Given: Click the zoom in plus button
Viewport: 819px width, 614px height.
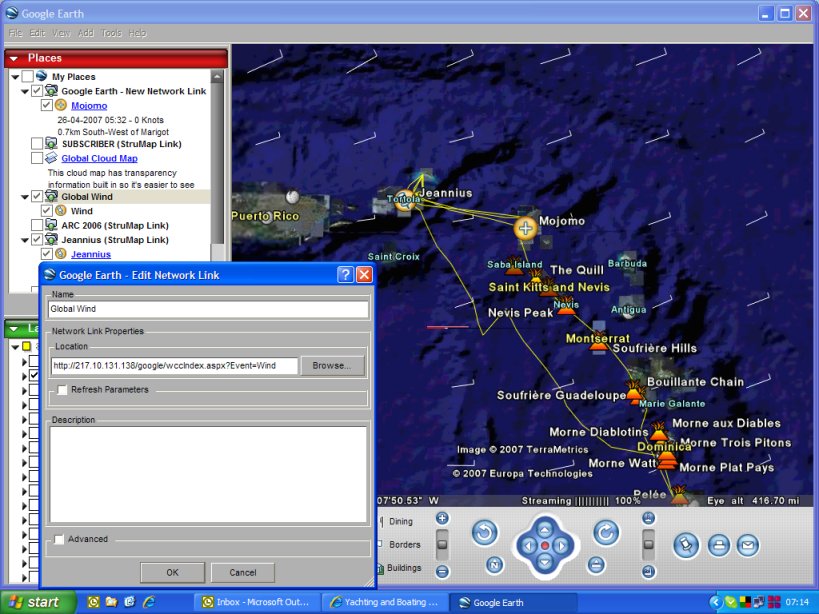Looking at the screenshot, I should [442, 518].
